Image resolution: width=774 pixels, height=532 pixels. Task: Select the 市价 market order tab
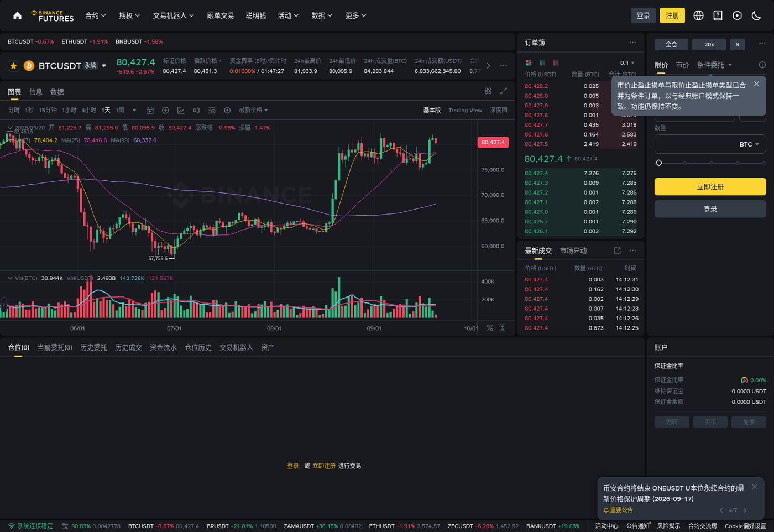pyautogui.click(x=682, y=65)
